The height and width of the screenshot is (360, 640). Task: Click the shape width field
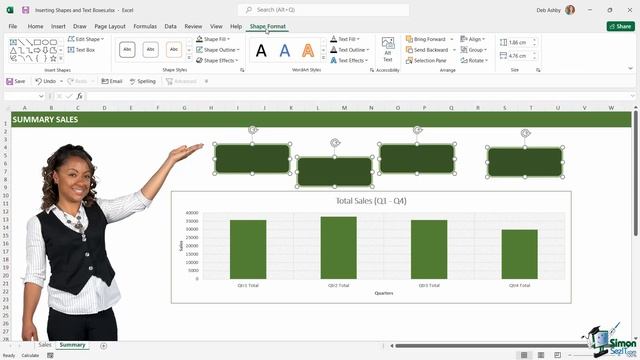[x=519, y=56]
